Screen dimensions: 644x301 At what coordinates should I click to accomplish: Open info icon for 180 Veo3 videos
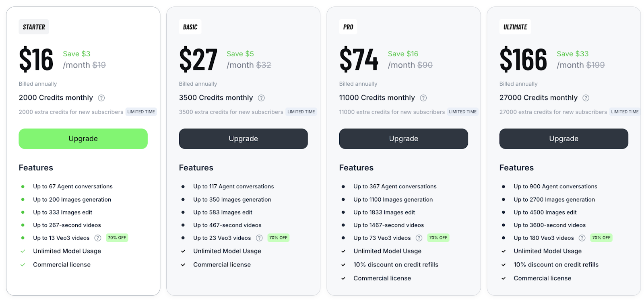582,238
